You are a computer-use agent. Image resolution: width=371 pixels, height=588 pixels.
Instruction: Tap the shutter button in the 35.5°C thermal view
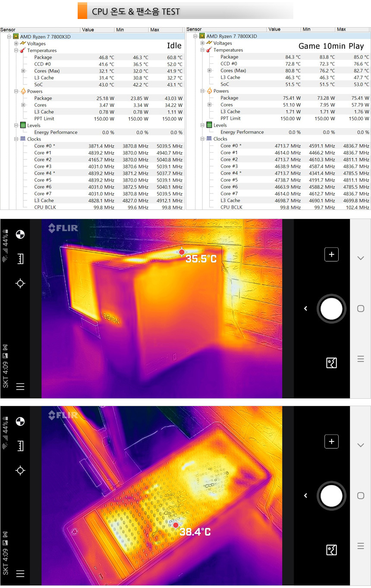point(331,309)
